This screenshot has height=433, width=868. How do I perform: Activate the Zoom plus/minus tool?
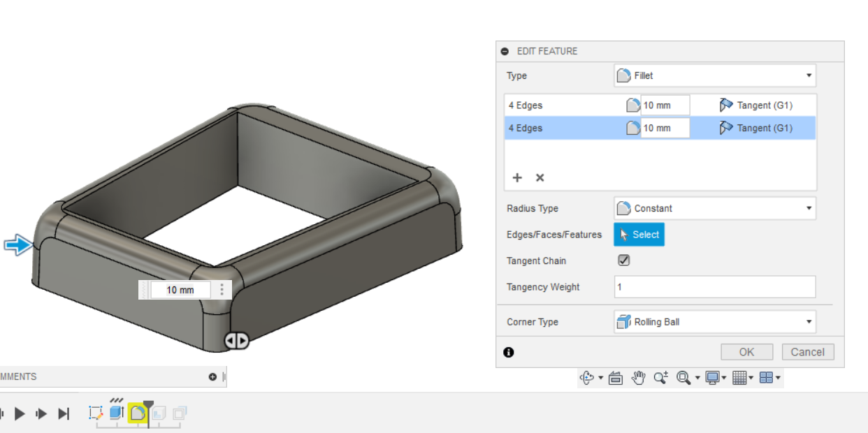[x=660, y=378]
